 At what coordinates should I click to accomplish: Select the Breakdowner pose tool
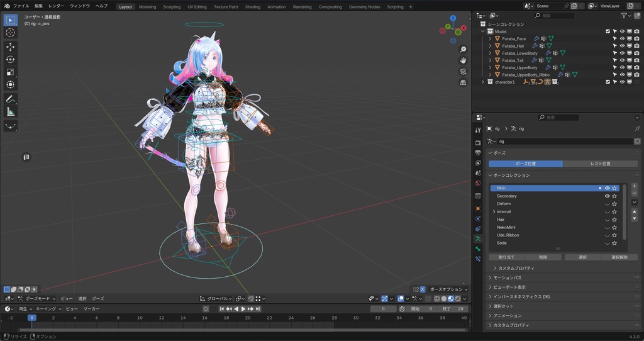pos(11,126)
